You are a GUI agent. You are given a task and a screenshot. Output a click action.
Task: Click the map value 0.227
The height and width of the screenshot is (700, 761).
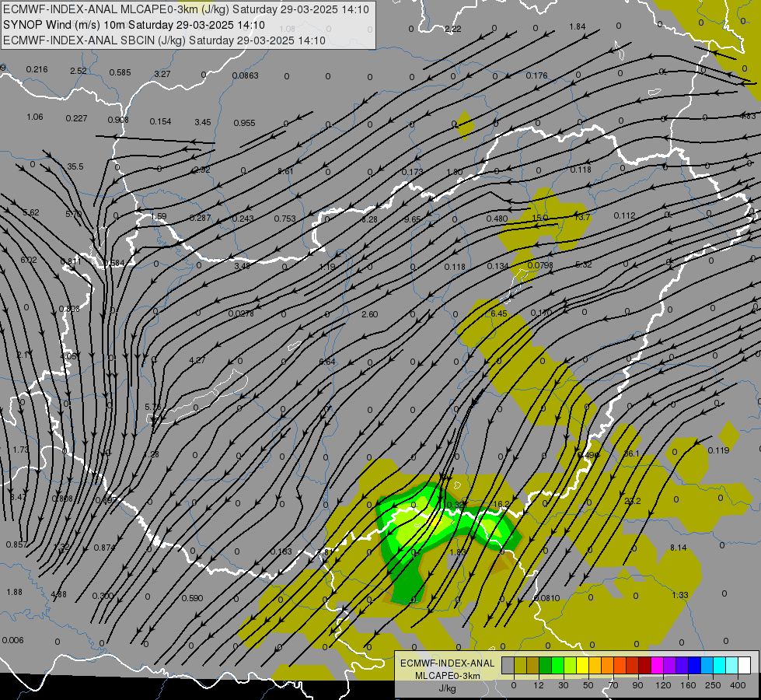click(x=76, y=118)
